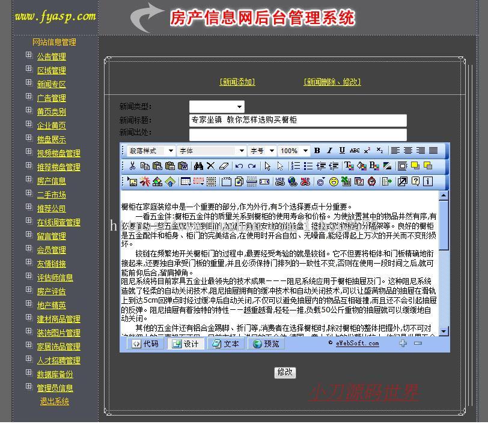Insert an emoticon using the smiley icon
Screen dimensions: 488x448
coord(334,183)
